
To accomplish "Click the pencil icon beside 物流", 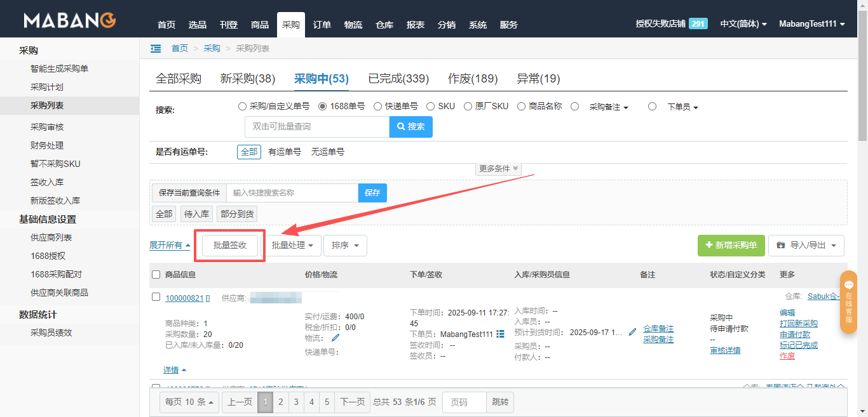I will 336,338.
